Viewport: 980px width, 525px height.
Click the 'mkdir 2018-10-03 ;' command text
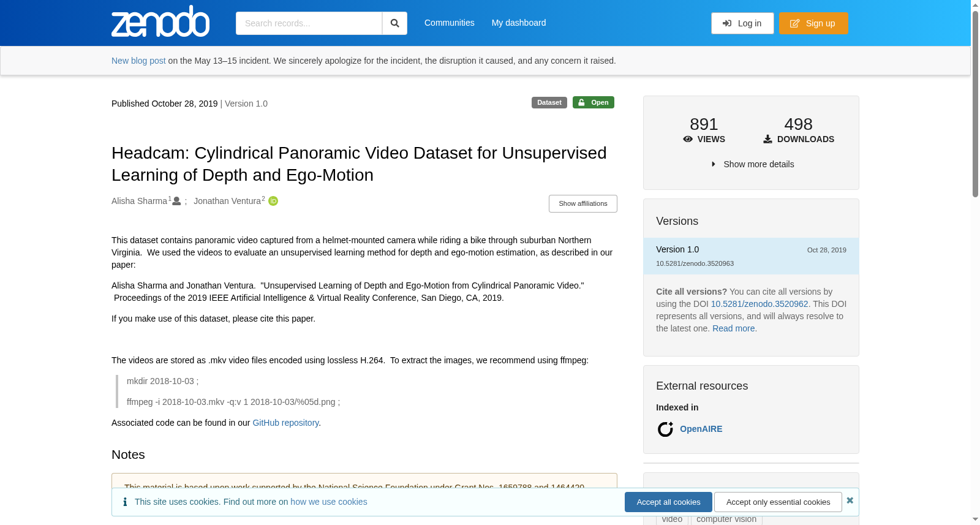click(x=162, y=381)
